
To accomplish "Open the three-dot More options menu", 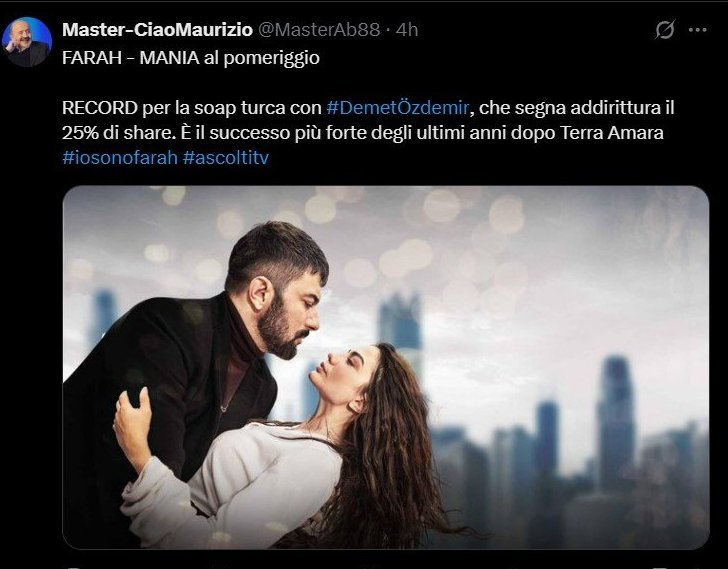I will (697, 30).
